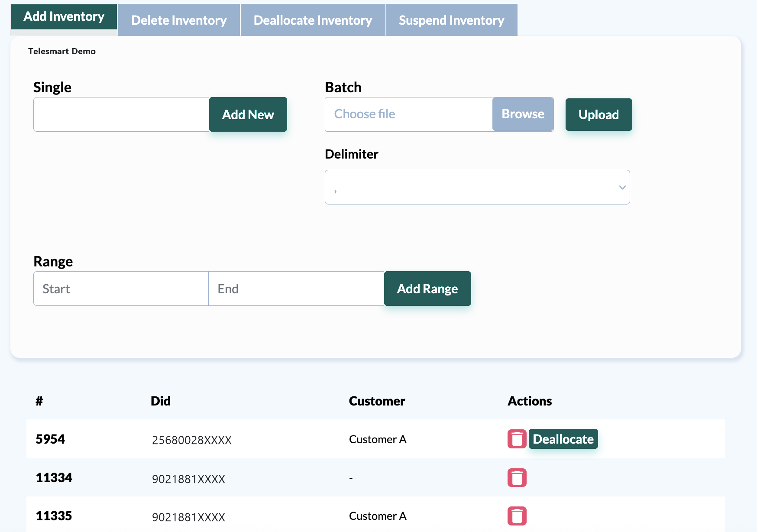The width and height of the screenshot is (757, 532).
Task: Click row number 5954
Action: pyautogui.click(x=50, y=439)
